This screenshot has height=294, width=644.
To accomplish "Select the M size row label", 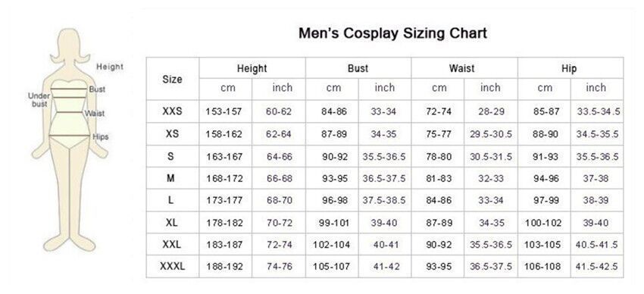I will click(x=171, y=178).
